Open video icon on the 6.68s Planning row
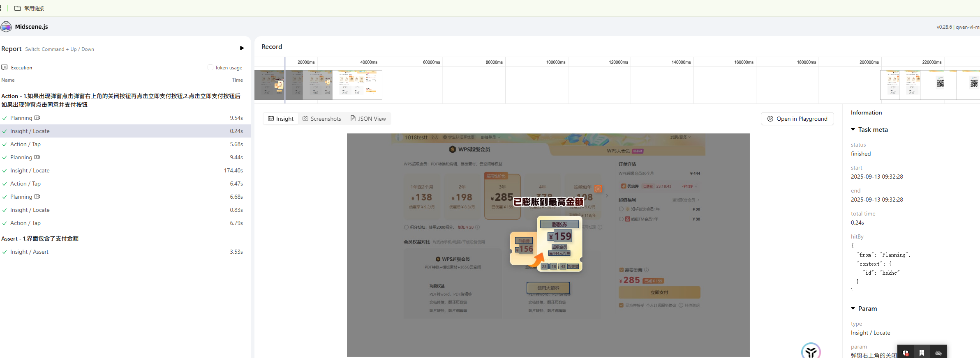The height and width of the screenshot is (358, 980). (37, 197)
